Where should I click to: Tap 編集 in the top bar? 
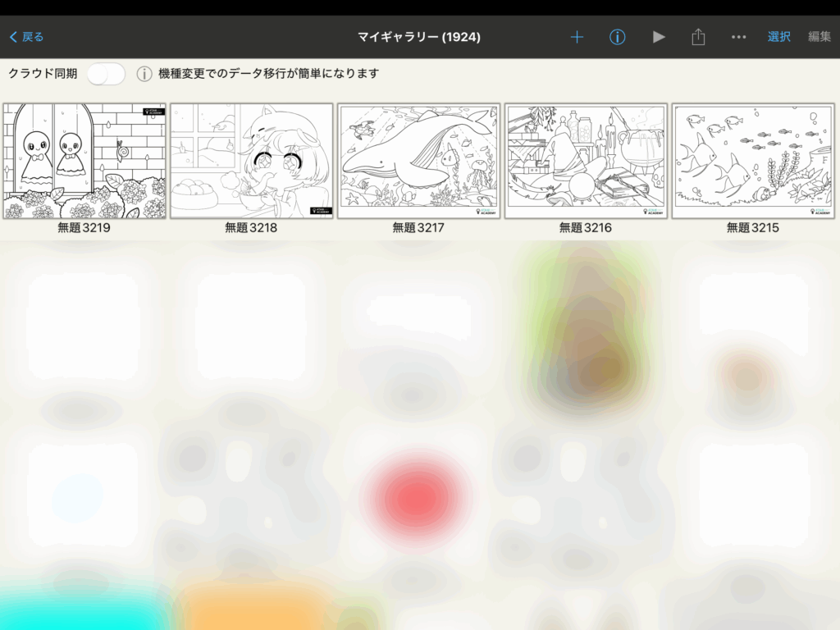click(x=819, y=37)
